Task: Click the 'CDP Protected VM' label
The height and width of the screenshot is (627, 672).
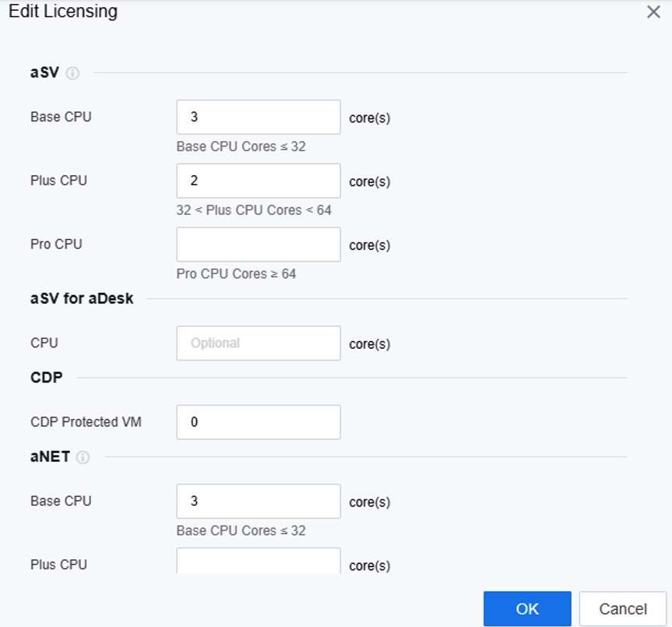Action: [86, 421]
